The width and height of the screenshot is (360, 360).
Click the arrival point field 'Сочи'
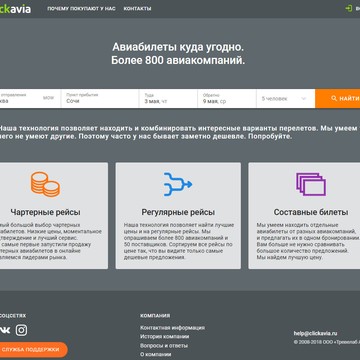click(x=100, y=98)
